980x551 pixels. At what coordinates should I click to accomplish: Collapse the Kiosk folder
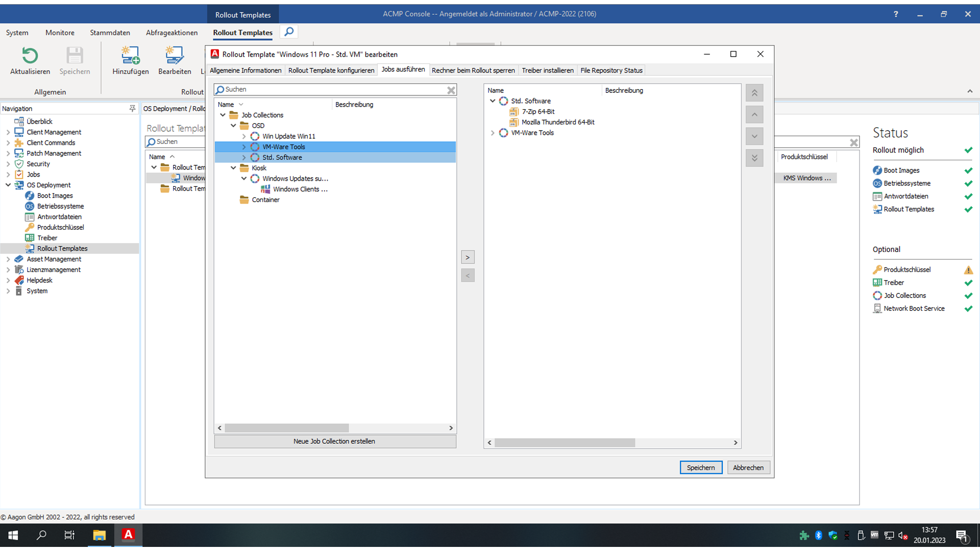[x=233, y=168]
